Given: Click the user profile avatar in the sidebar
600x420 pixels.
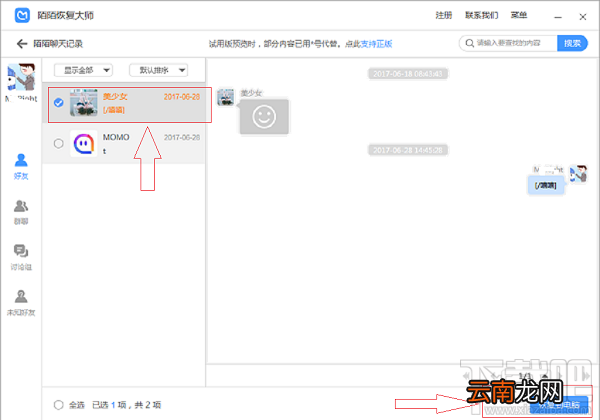Looking at the screenshot, I should 21,77.
